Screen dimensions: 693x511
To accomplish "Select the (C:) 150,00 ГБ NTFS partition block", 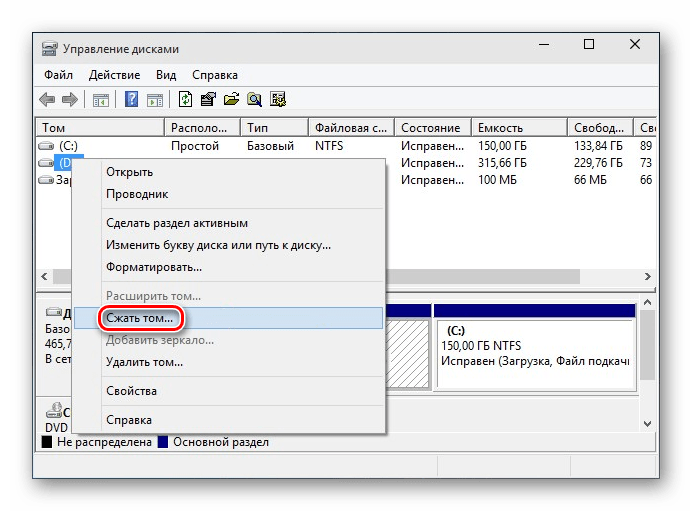I will coord(535,347).
